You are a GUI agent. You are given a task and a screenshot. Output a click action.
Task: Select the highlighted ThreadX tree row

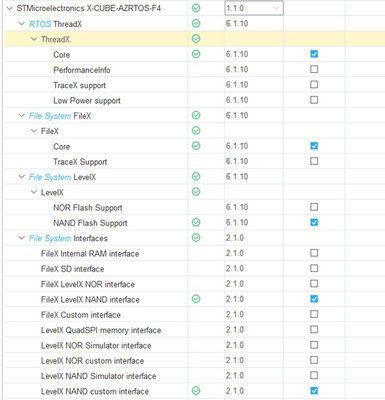click(195, 39)
